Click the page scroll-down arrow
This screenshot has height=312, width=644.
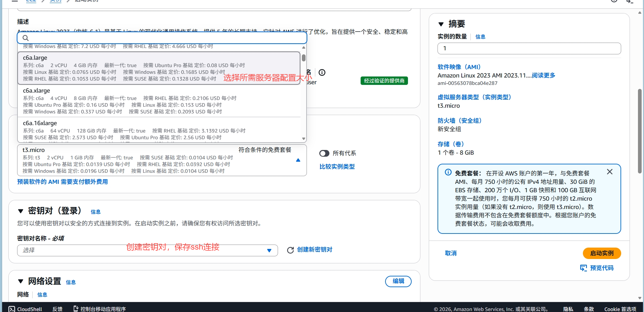click(x=640, y=298)
